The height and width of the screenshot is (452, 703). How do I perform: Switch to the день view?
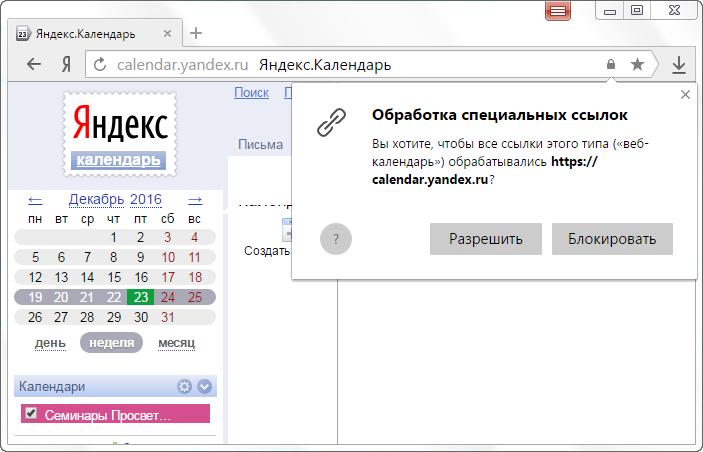click(50, 343)
